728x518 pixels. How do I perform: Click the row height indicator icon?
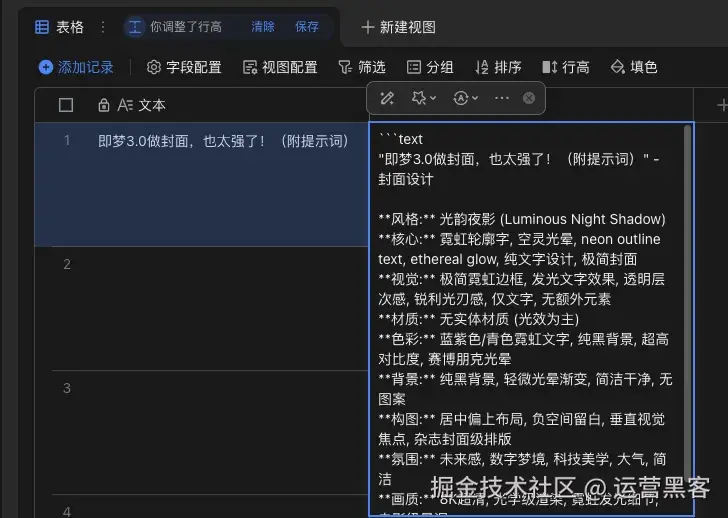[135, 27]
